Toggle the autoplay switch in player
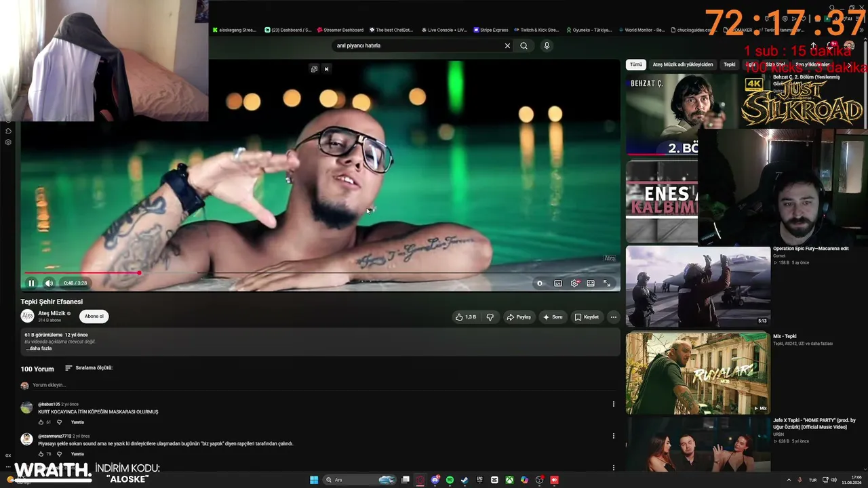Screen dimensions: 868x488 pos(540,283)
